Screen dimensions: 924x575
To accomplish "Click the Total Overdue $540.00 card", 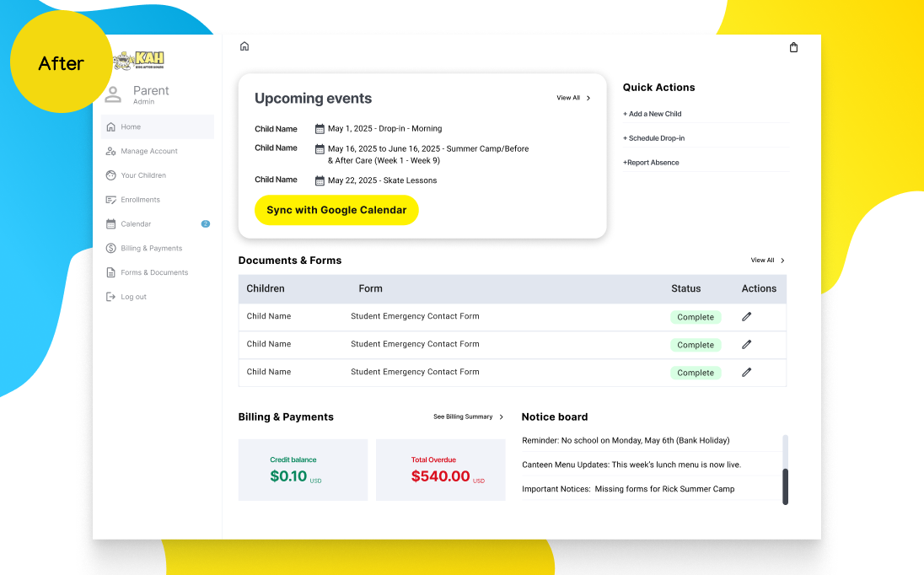I will pos(441,470).
